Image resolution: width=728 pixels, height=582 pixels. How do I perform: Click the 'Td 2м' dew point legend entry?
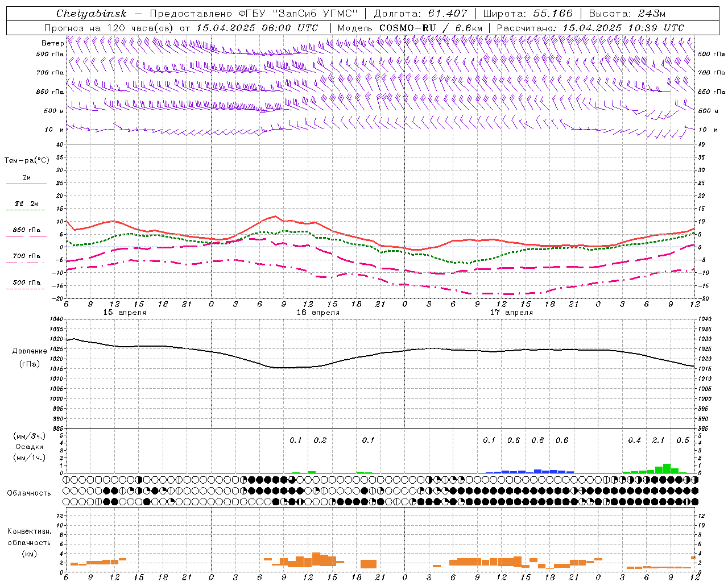(x=27, y=203)
